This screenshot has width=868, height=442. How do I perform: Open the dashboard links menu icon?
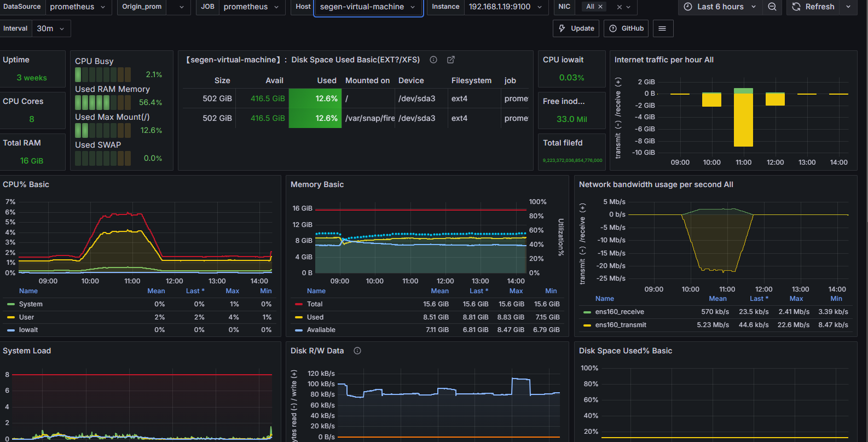[x=662, y=28]
